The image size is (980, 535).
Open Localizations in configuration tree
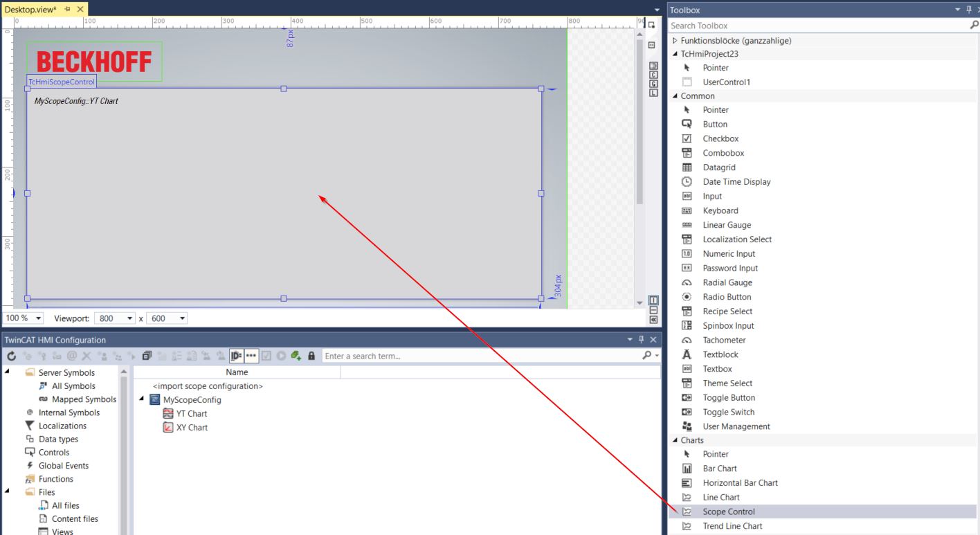click(62, 426)
